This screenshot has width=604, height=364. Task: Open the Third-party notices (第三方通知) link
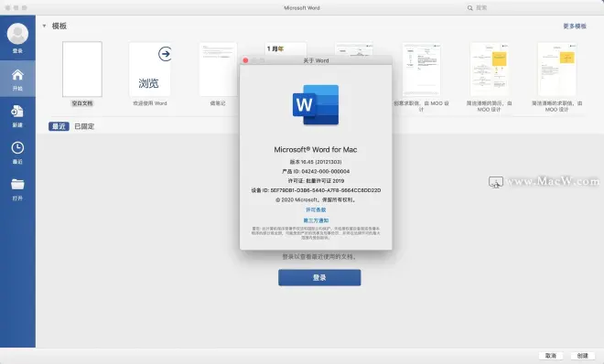pos(316,220)
